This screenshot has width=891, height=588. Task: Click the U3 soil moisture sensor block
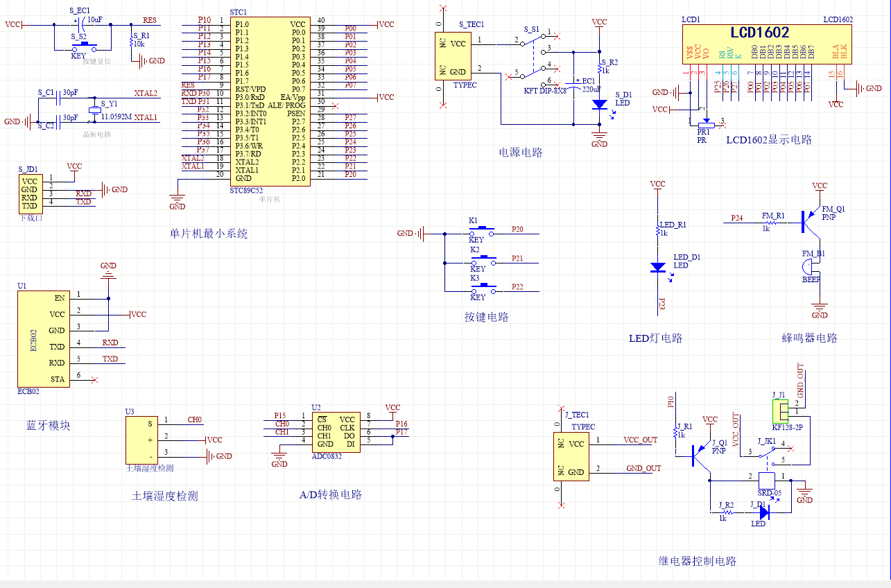pyautogui.click(x=140, y=440)
